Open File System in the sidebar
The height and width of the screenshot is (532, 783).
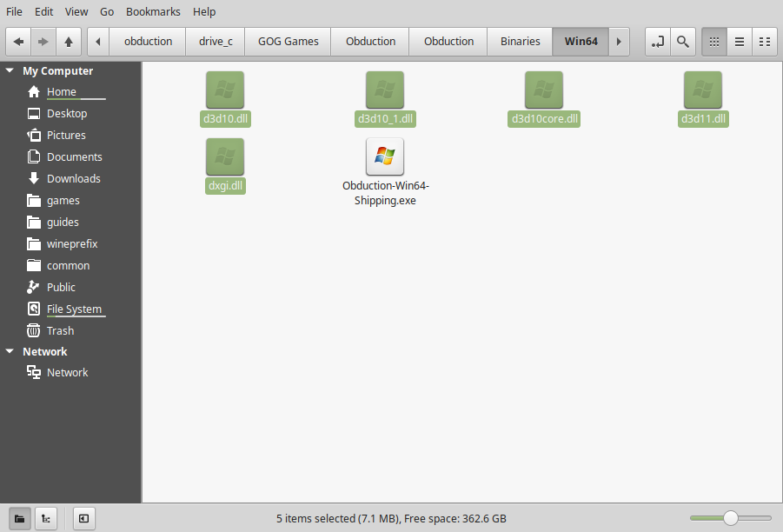(74, 309)
